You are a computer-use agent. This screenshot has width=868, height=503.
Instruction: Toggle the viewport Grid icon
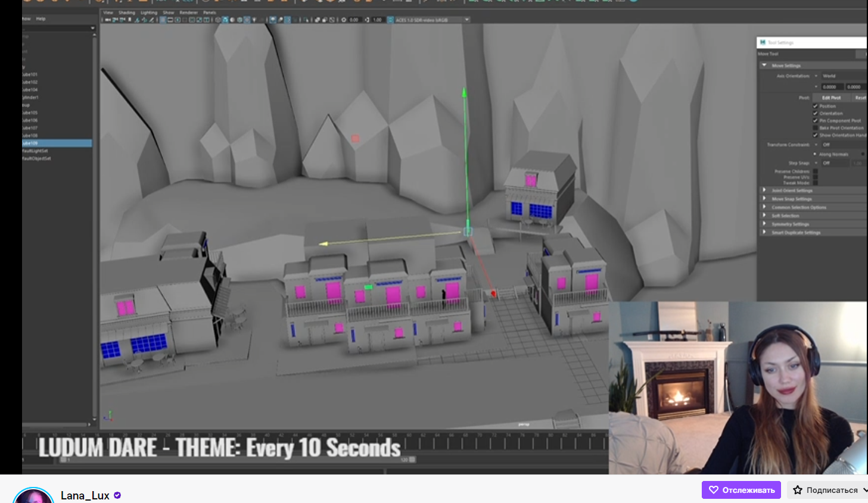pos(163,20)
